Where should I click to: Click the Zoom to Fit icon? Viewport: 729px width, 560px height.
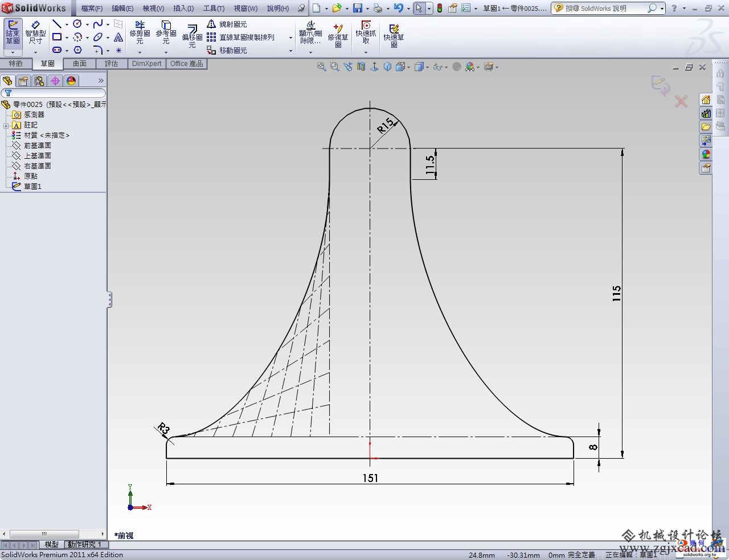pos(321,67)
